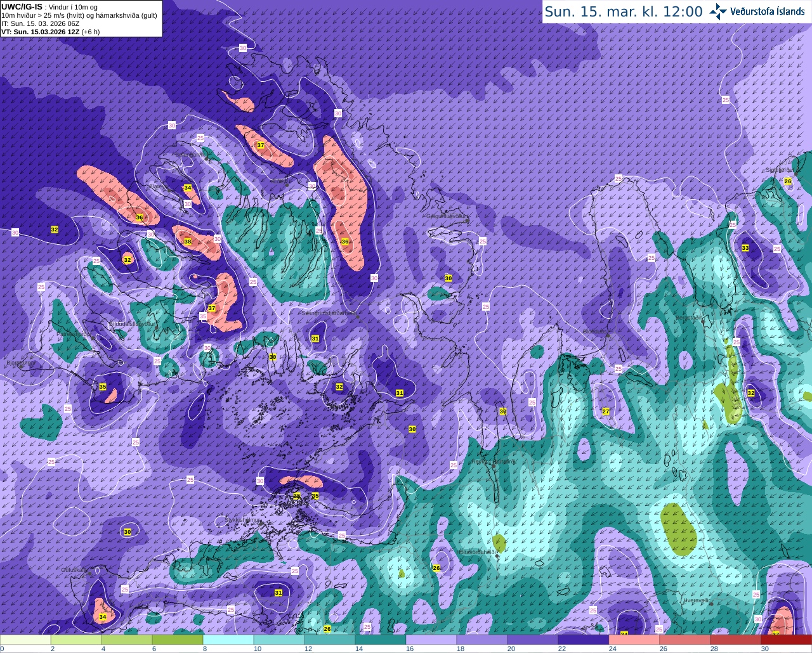Click the yellow 26 gust label left of Holtavörðuheiði
Image resolution: width=812 pixels, height=653 pixels.
click(x=436, y=568)
